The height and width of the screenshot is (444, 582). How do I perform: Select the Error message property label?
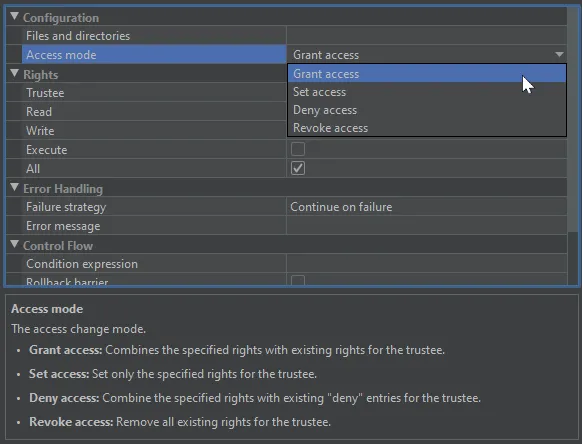tap(63, 226)
